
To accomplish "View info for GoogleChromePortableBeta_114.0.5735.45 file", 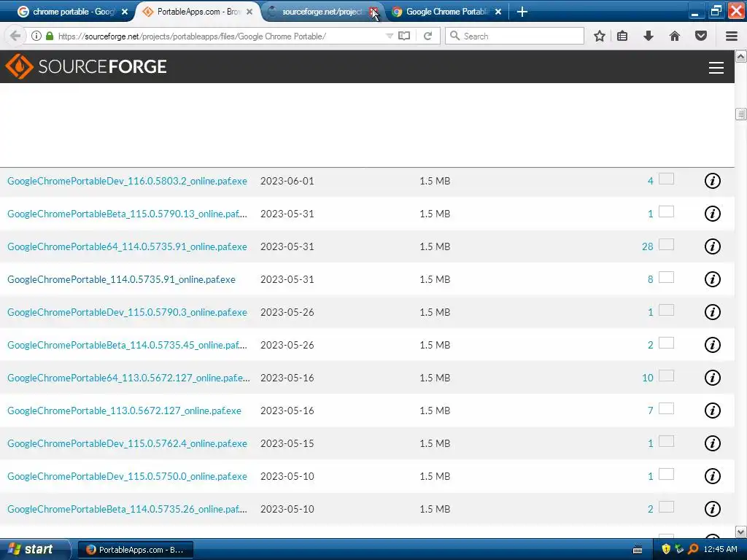I will pos(712,345).
